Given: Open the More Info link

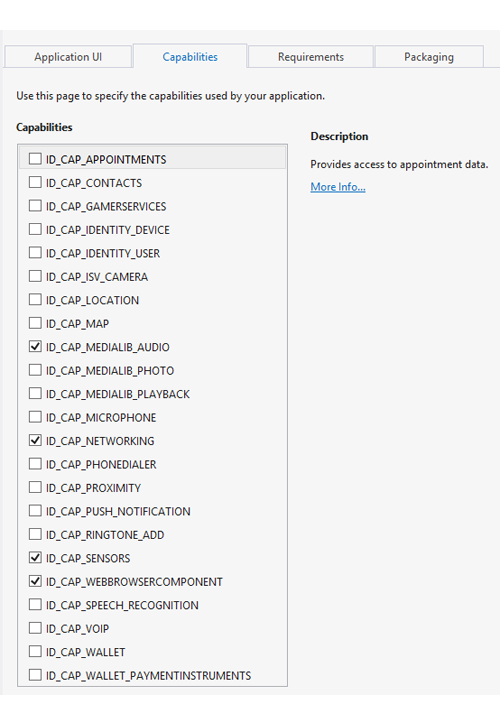Looking at the screenshot, I should (x=338, y=187).
